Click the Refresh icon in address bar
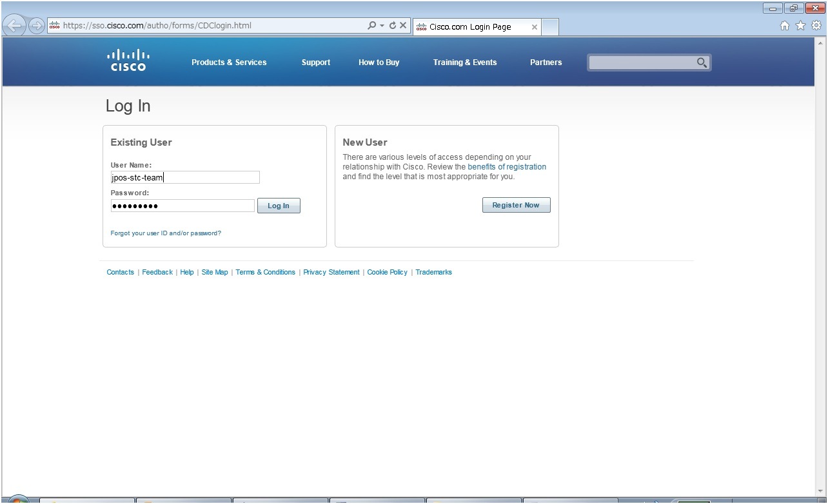The width and height of the screenshot is (828, 504). point(392,26)
